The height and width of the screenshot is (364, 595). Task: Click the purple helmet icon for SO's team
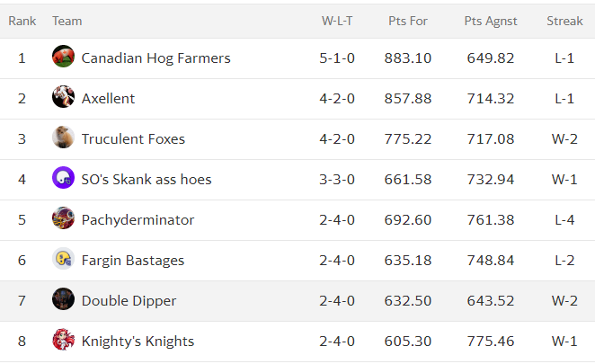[x=63, y=178]
